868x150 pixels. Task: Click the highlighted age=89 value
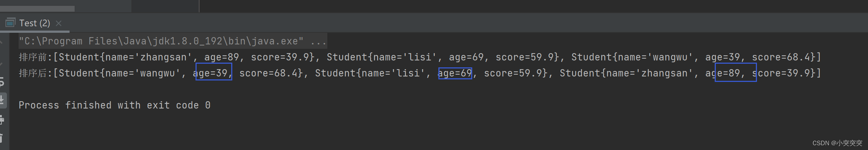click(735, 72)
